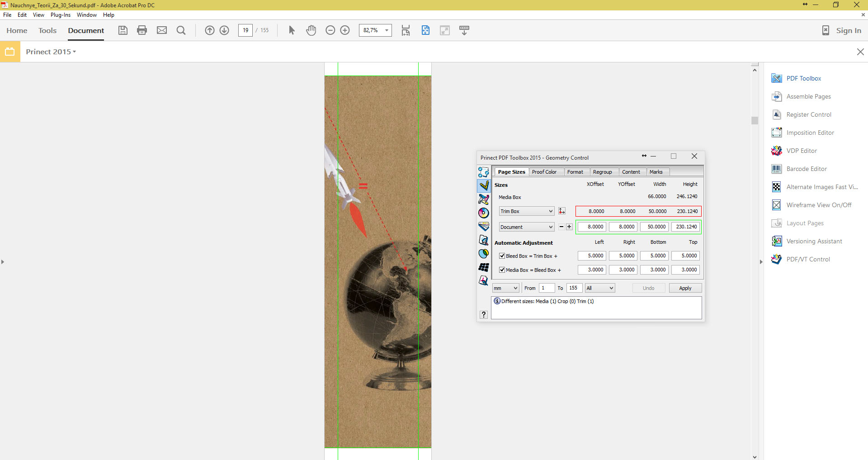Click the Print icon in the toolbar

tap(142, 30)
